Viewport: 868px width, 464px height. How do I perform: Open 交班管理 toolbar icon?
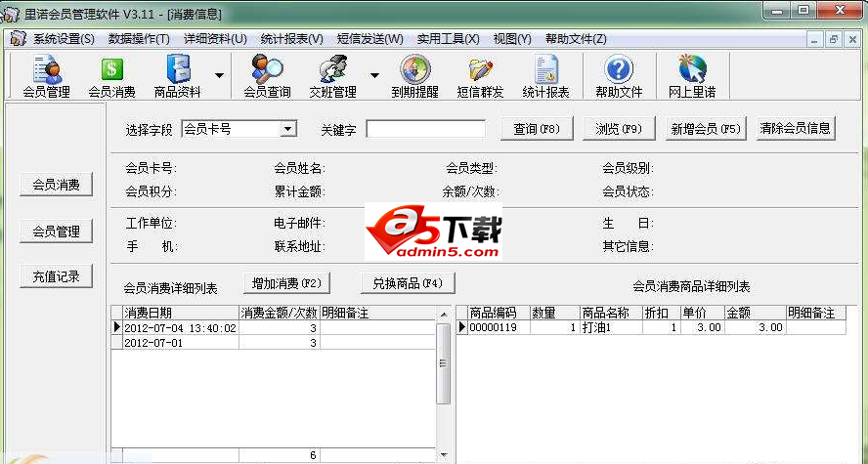(x=332, y=76)
